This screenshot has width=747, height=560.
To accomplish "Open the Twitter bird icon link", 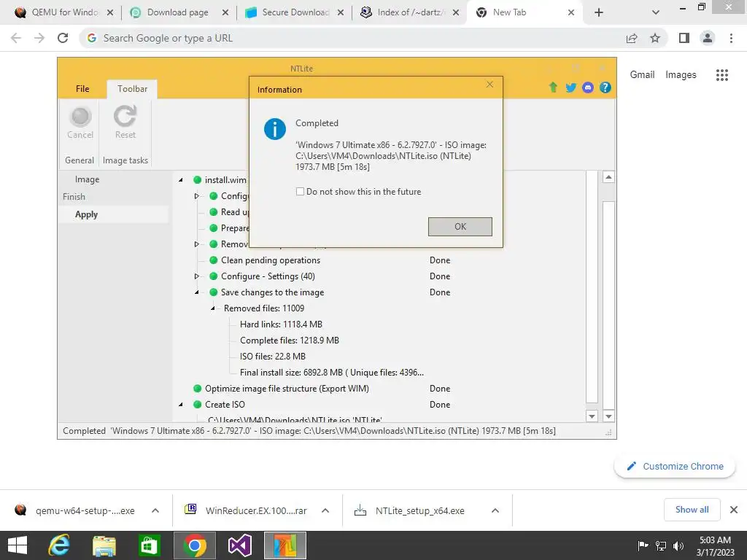I will pos(570,87).
